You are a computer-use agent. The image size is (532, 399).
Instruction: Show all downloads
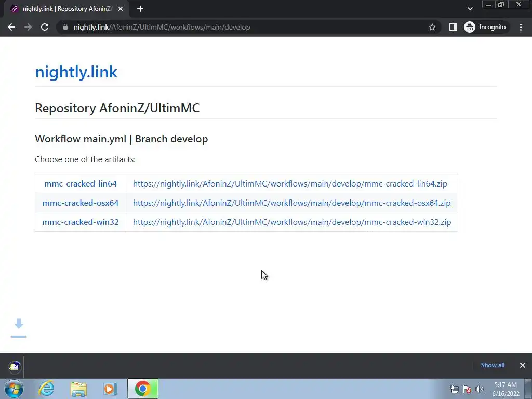tap(493, 365)
